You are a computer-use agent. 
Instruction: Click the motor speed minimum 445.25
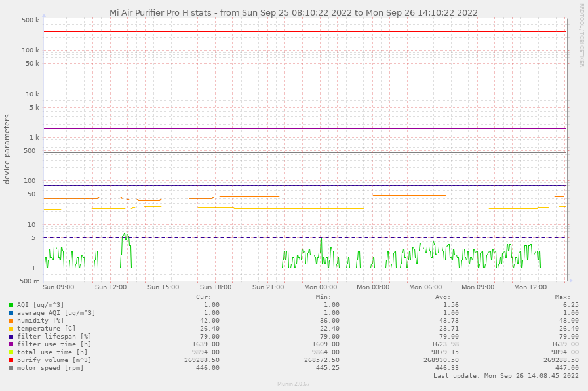click(x=327, y=368)
